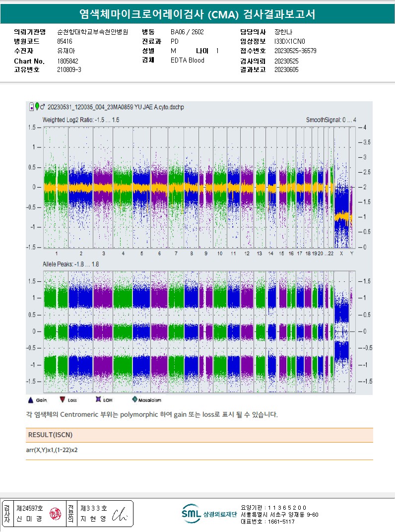
Task: Click the Allele Peaks plot label
Action: [x=70, y=264]
